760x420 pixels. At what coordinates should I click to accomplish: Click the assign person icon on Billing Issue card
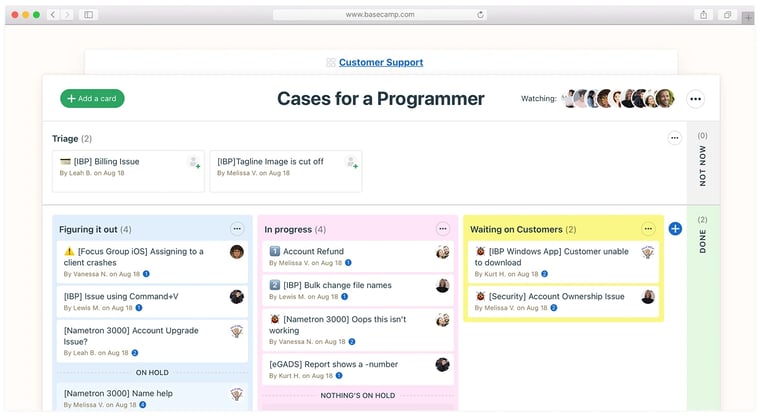pos(194,162)
